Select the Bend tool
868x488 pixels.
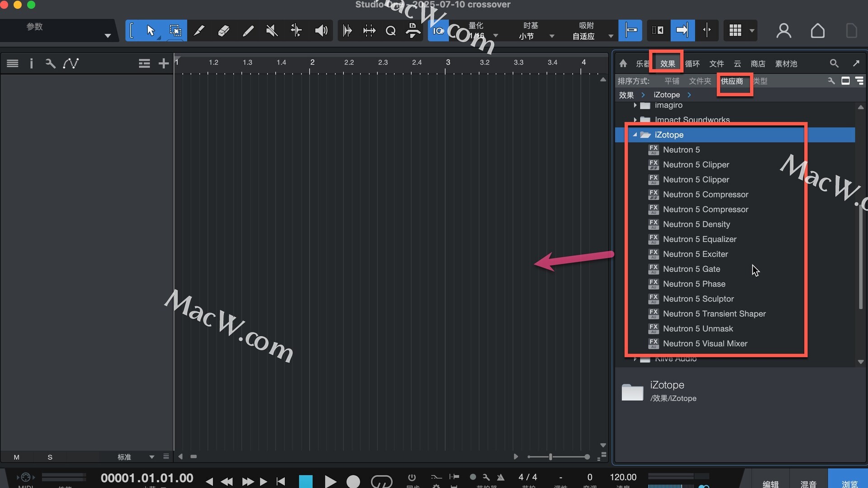coord(296,31)
